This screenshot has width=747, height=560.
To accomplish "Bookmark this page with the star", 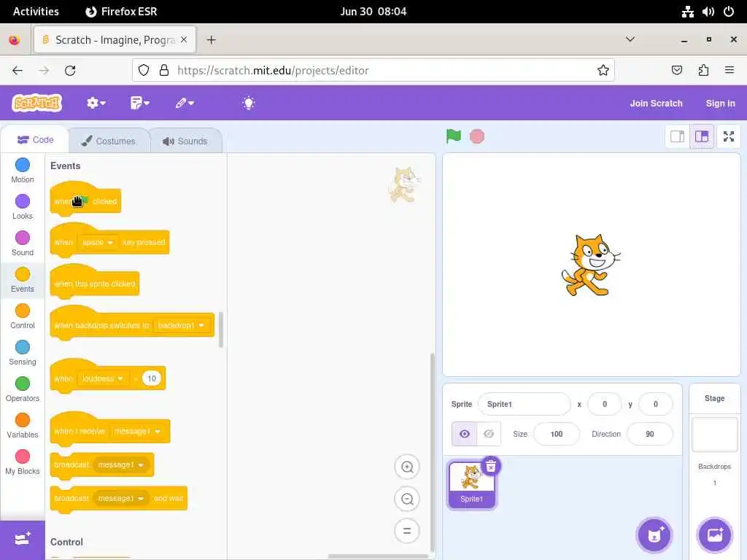I will click(x=603, y=71).
